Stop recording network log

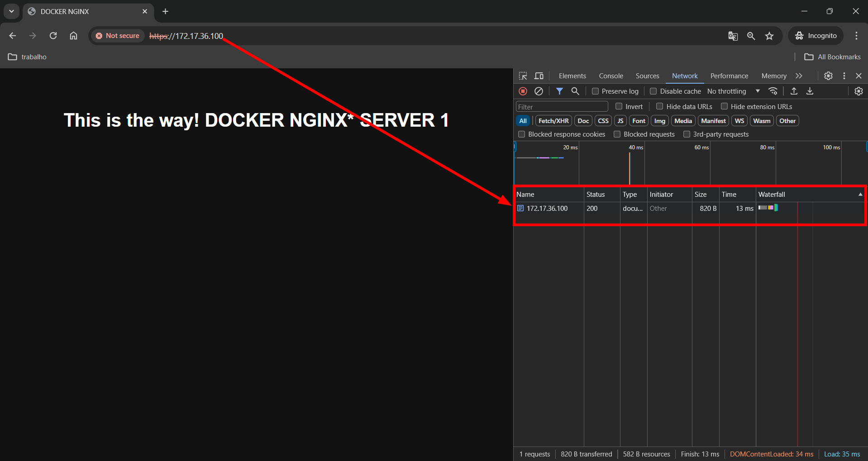click(x=523, y=91)
